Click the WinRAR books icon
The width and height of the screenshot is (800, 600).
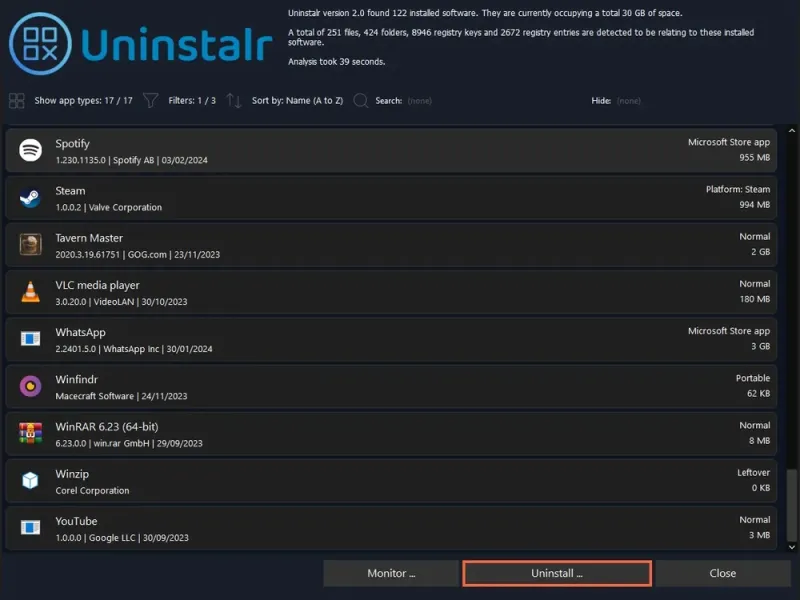(x=31, y=433)
